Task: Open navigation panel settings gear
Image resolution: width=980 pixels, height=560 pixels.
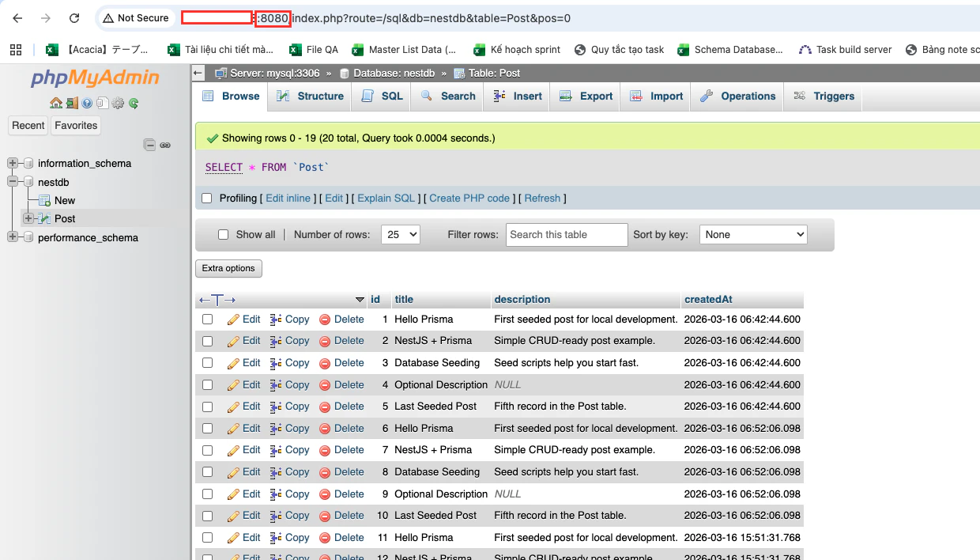Action: point(118,103)
